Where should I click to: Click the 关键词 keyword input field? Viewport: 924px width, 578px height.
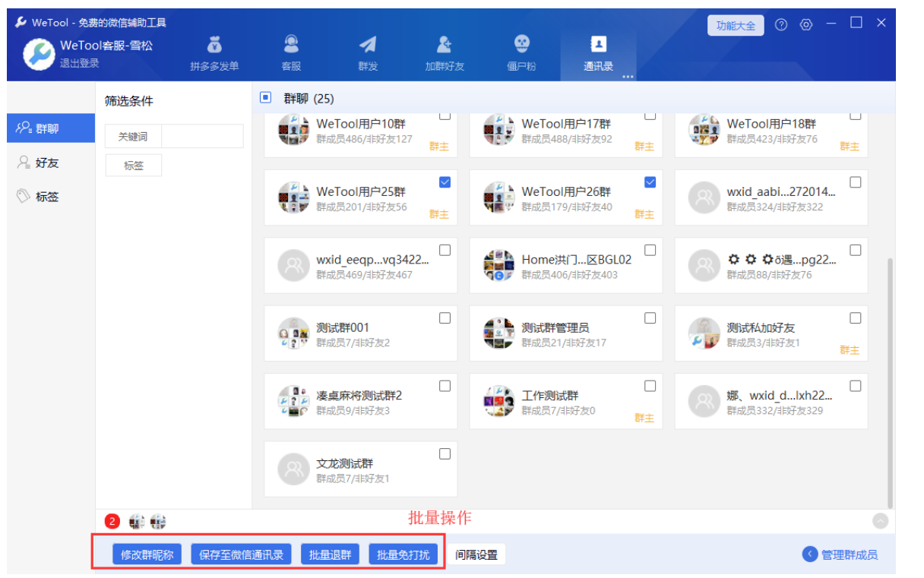202,136
